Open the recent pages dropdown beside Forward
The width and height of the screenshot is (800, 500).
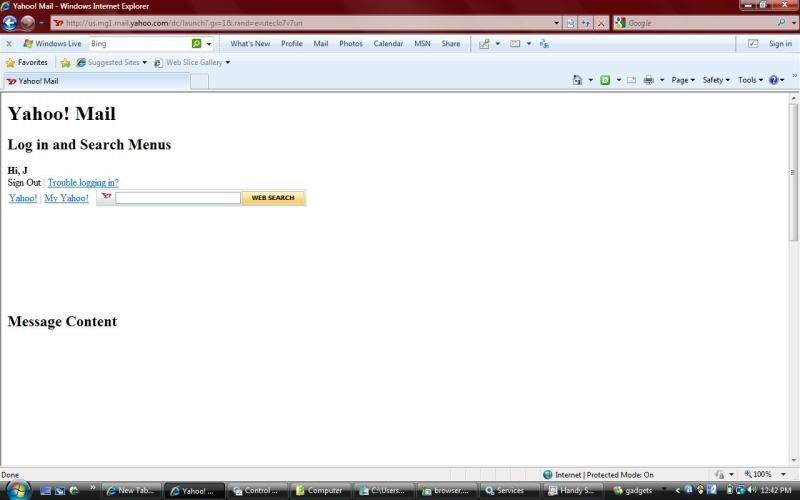point(42,23)
